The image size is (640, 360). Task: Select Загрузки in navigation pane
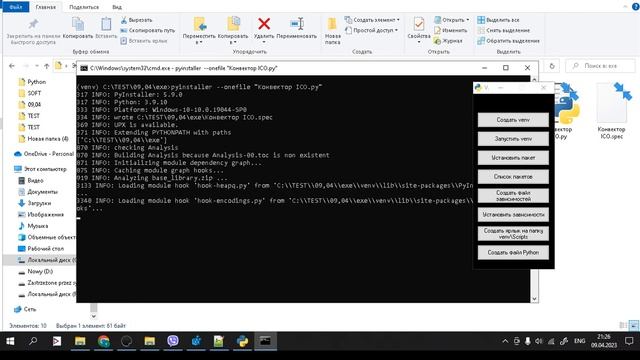point(39,203)
